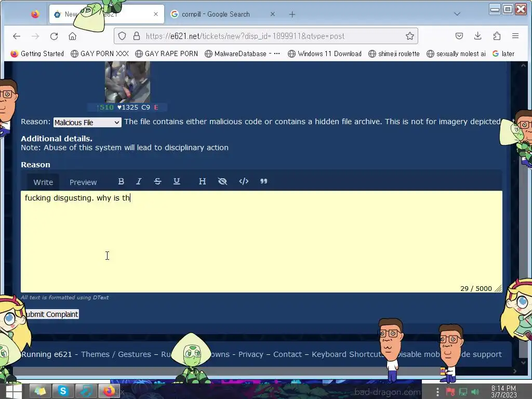532x399 pixels.
Task: Open the Keyboard Shortcuts footer link
Action: pyautogui.click(x=348, y=354)
